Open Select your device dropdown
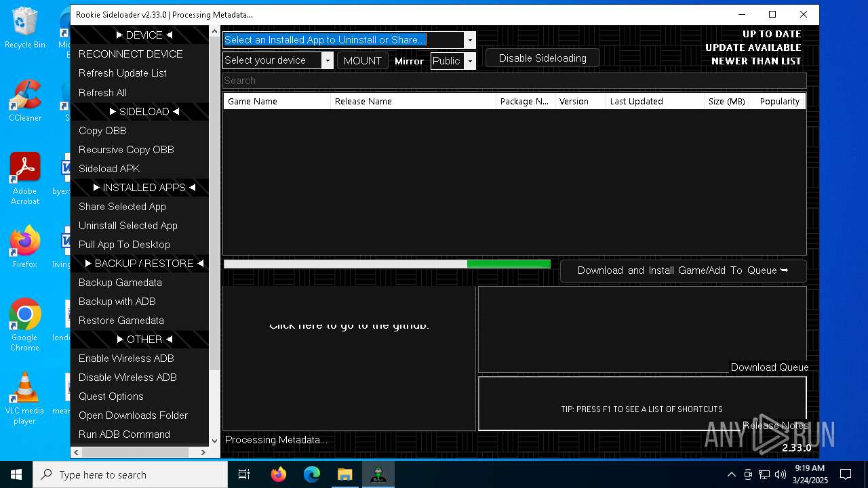The height and width of the screenshot is (488, 868). [x=328, y=60]
